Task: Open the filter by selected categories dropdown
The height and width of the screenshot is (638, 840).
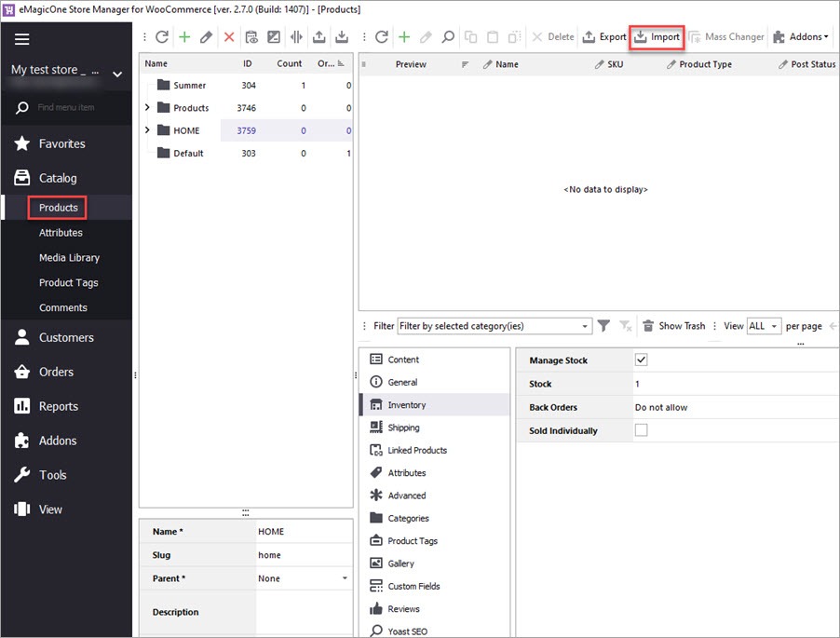Action: click(586, 326)
